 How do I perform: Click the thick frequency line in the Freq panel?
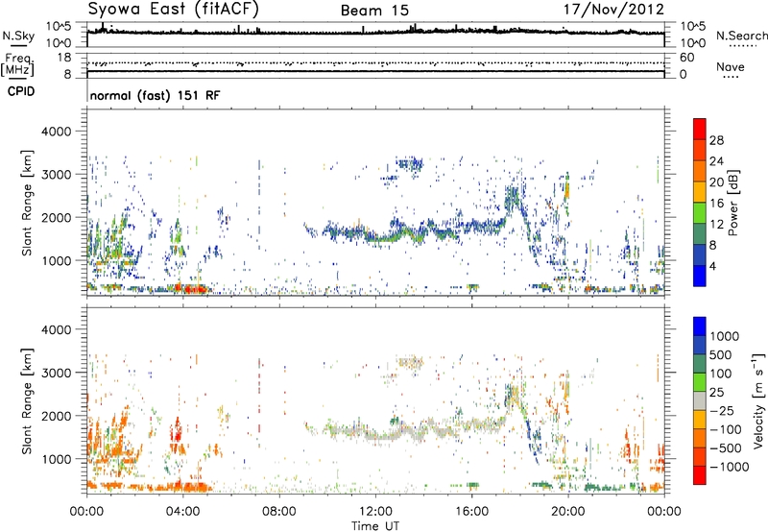(x=375, y=71)
